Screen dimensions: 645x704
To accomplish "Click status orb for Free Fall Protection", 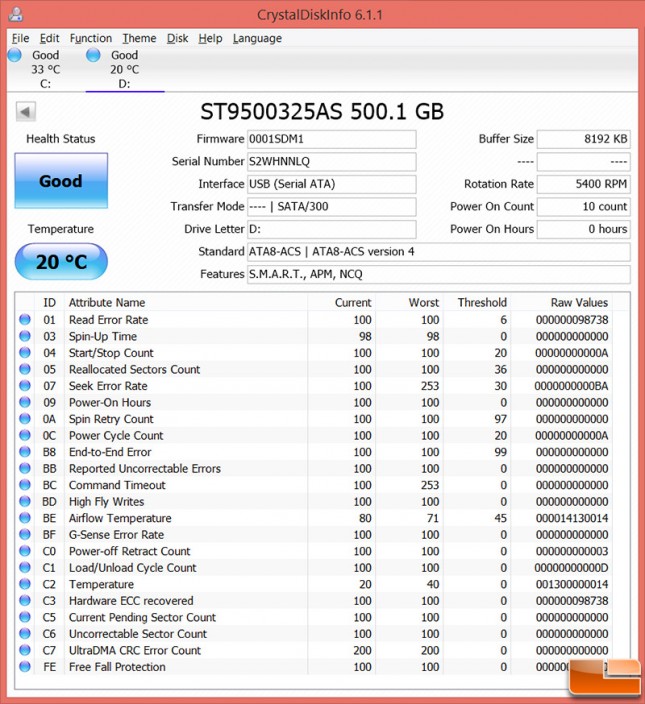I will (25, 667).
